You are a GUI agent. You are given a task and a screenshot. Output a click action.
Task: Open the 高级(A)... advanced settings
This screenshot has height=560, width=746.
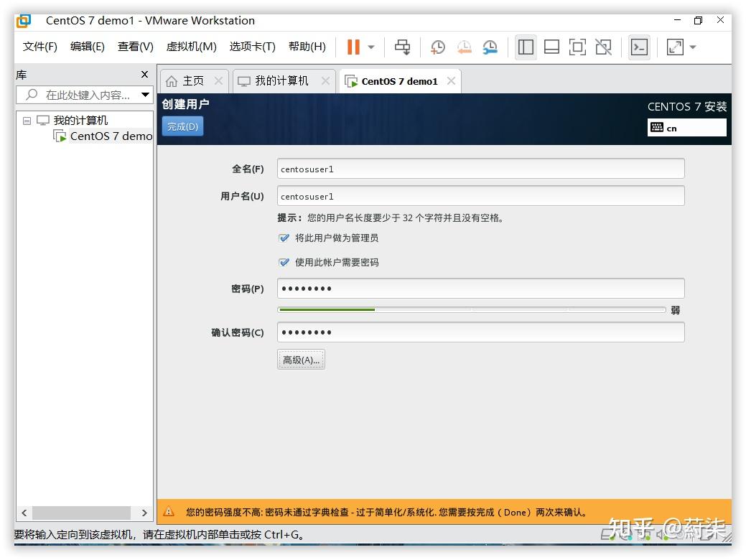[301, 360]
